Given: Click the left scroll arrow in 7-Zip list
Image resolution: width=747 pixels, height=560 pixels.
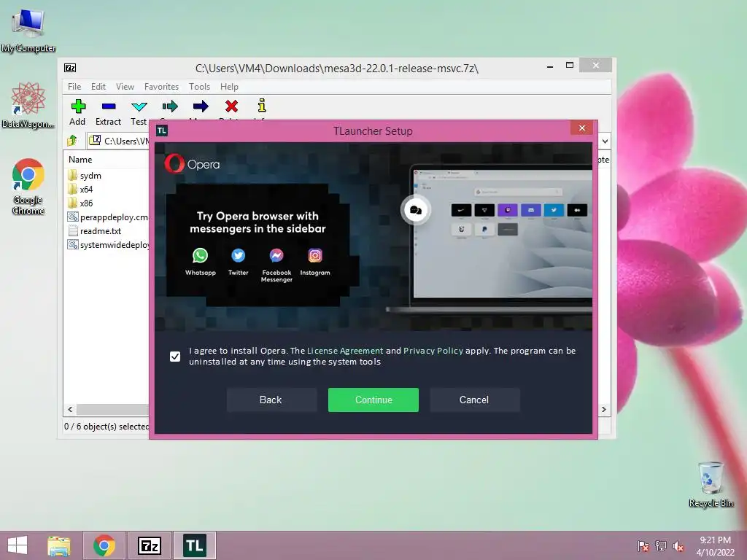Looking at the screenshot, I should coord(71,410).
